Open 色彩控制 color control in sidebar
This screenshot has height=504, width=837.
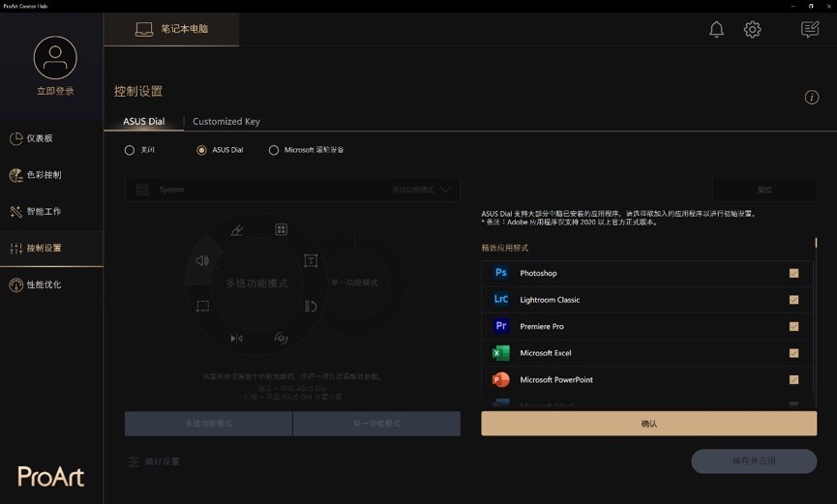pos(51,174)
